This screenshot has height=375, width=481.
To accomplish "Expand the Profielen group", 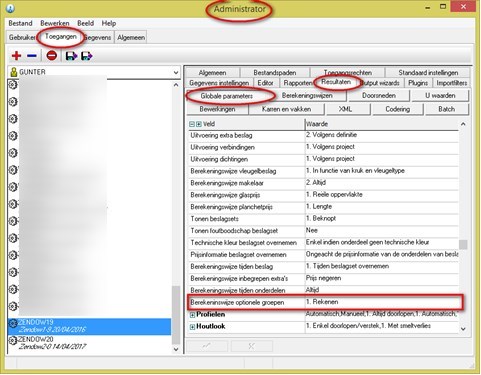I will point(192,314).
